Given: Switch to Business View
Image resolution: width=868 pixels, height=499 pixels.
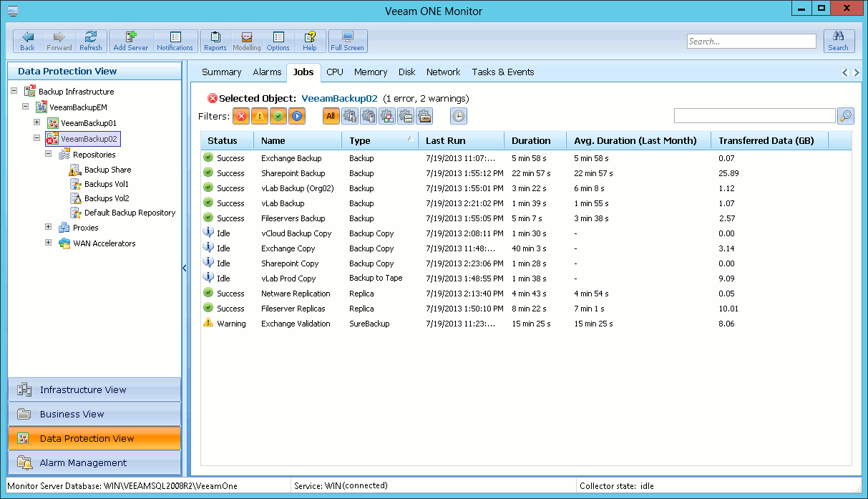Looking at the screenshot, I should 94,415.
